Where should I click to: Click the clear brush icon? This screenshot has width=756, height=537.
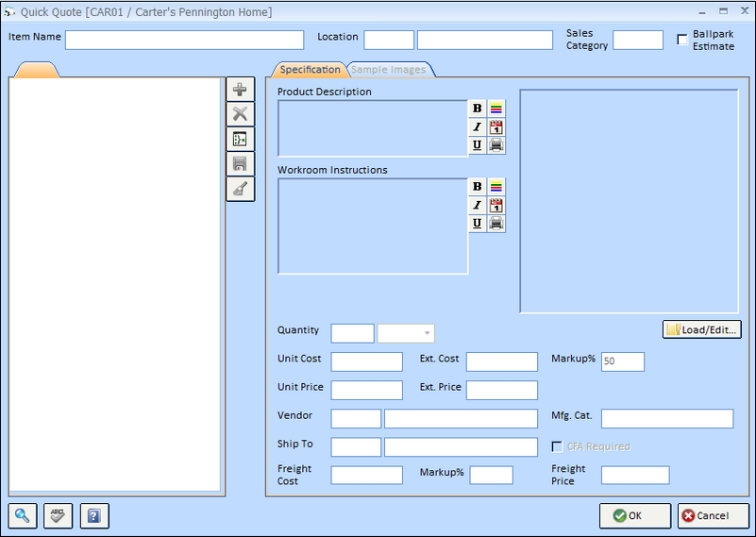coord(240,189)
